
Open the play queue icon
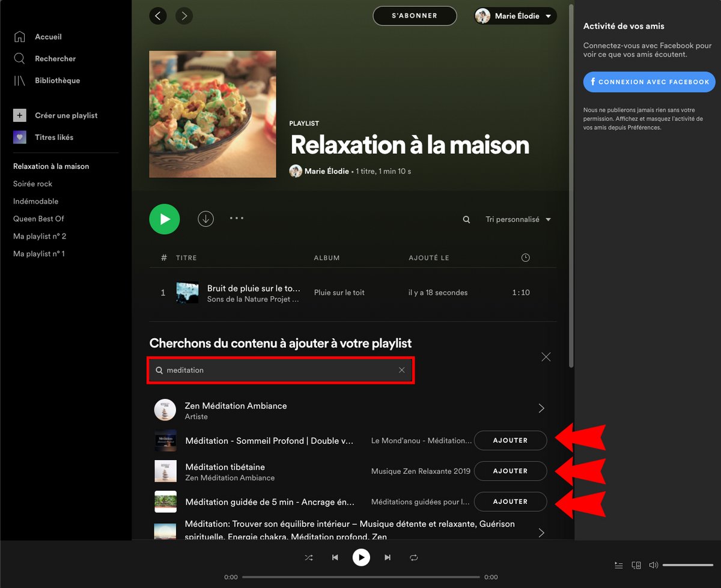tap(619, 565)
